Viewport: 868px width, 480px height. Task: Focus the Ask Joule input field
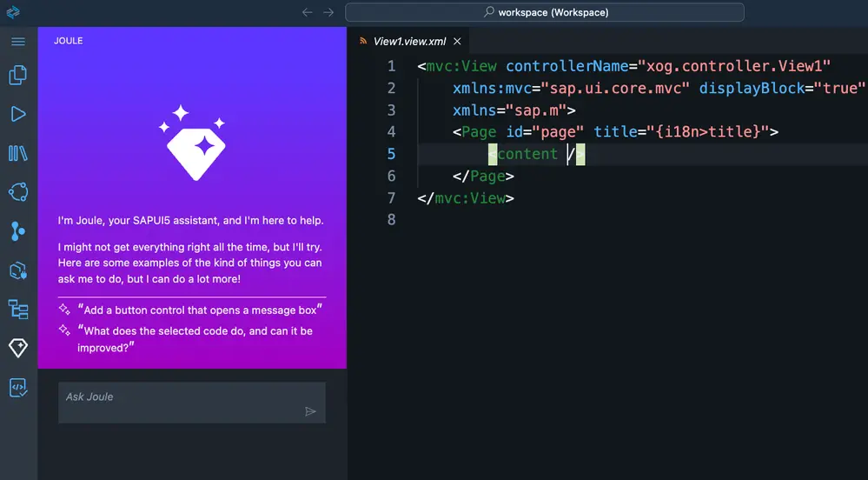[x=192, y=403]
